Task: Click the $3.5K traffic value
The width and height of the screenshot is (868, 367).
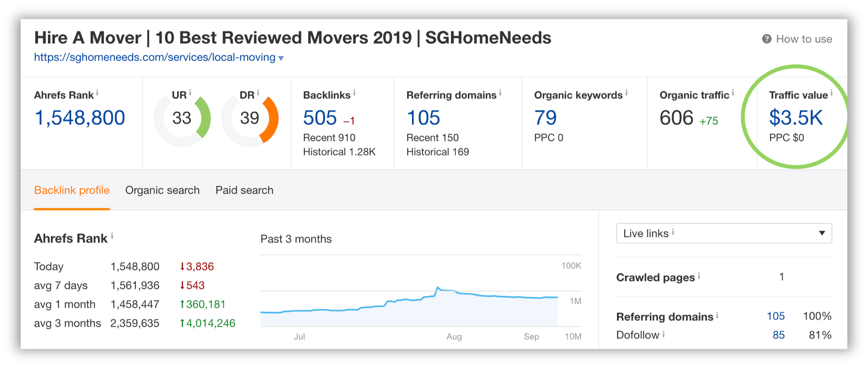Action: [x=796, y=118]
